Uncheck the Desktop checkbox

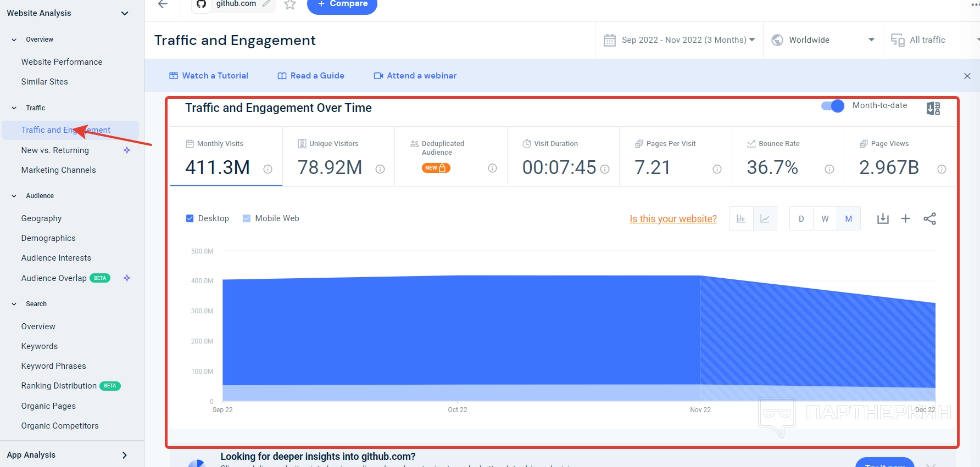[x=190, y=218]
